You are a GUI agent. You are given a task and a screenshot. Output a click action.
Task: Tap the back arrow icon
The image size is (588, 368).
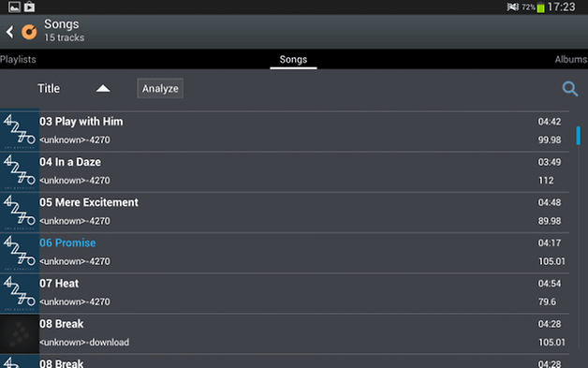10,32
